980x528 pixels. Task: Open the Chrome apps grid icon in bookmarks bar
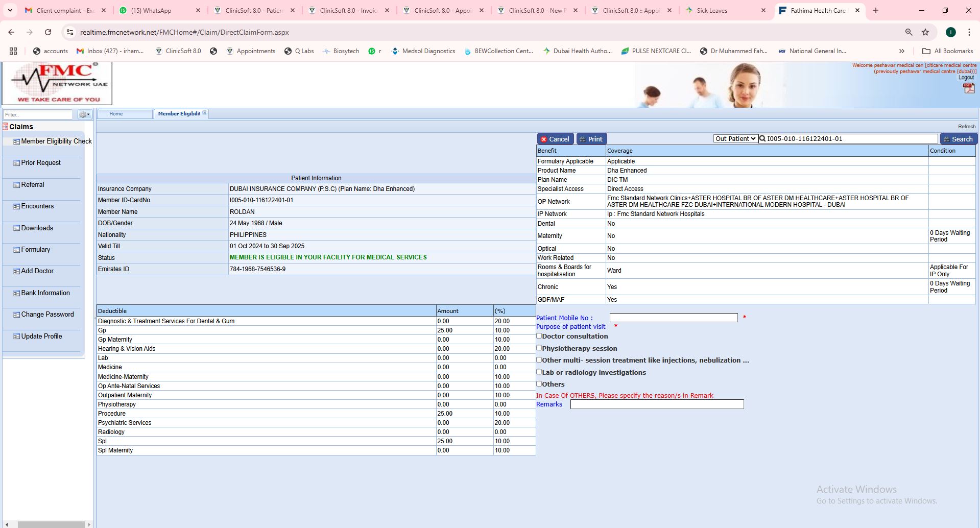coord(13,51)
